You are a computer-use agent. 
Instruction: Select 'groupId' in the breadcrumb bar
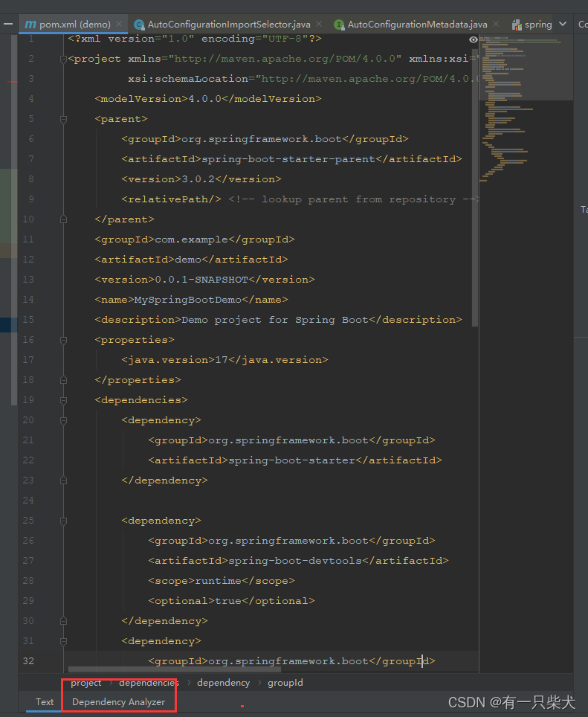(285, 683)
